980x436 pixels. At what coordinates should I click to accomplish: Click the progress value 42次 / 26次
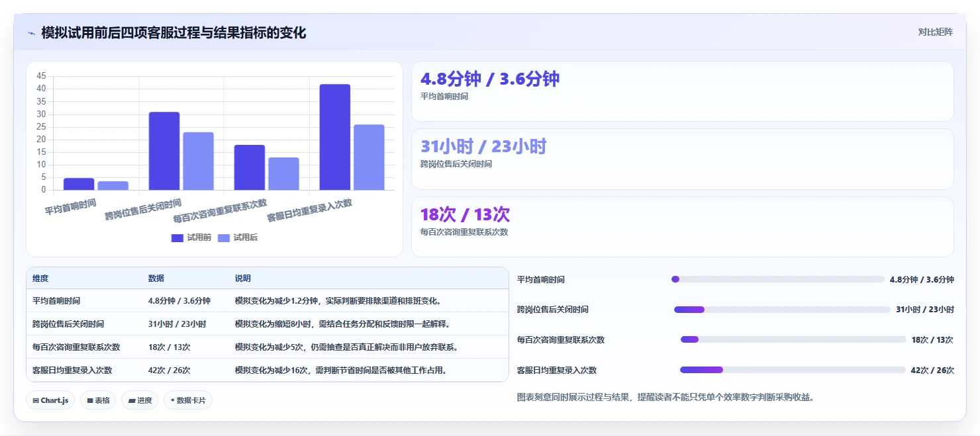932,371
